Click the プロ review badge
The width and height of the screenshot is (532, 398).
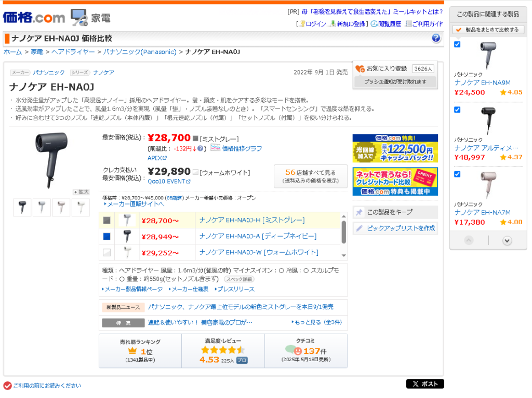coord(242,360)
